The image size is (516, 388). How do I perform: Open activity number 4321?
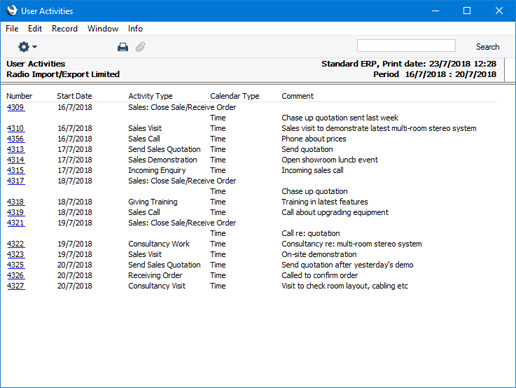pos(15,223)
